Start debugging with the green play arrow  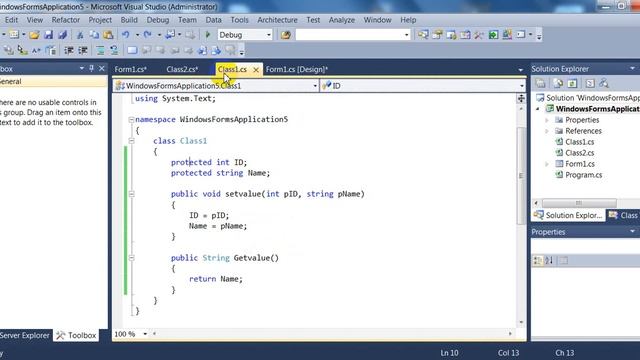pyautogui.click(x=208, y=35)
